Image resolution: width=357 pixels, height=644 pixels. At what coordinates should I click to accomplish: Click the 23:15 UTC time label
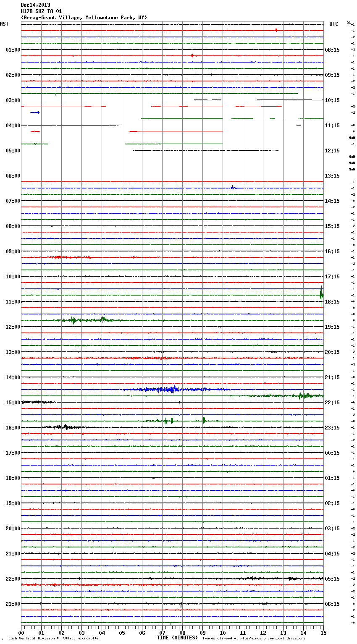tap(332, 428)
